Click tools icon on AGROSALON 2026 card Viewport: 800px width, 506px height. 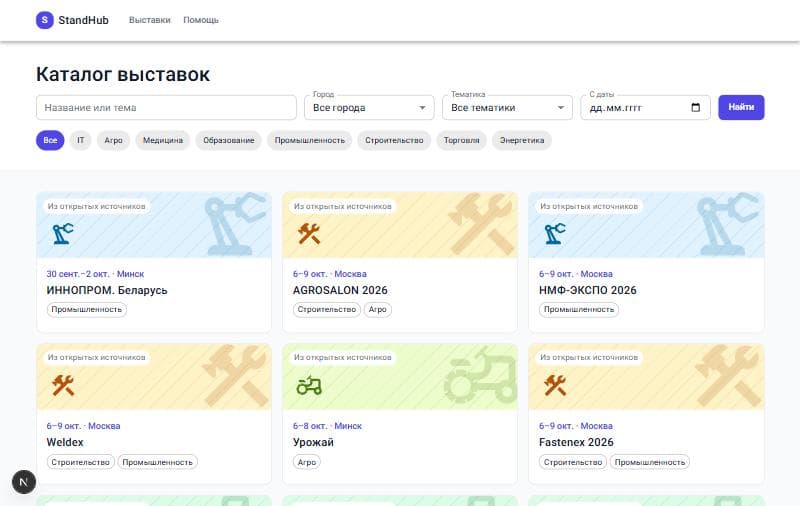309,234
